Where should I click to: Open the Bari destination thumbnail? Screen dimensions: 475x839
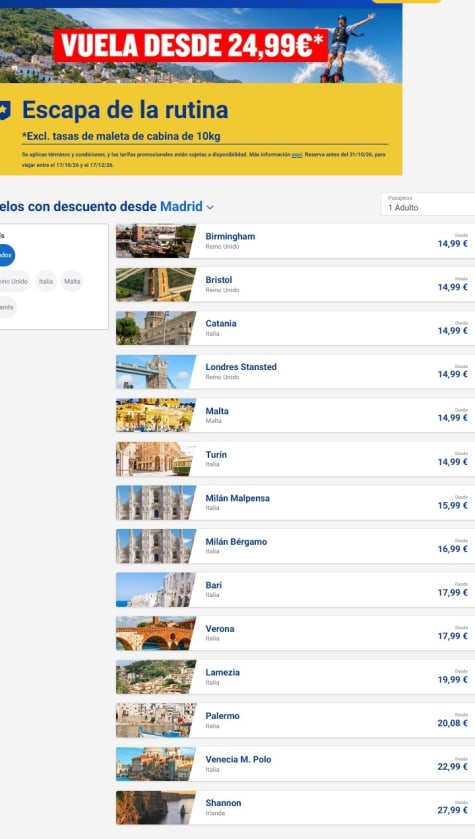point(156,590)
